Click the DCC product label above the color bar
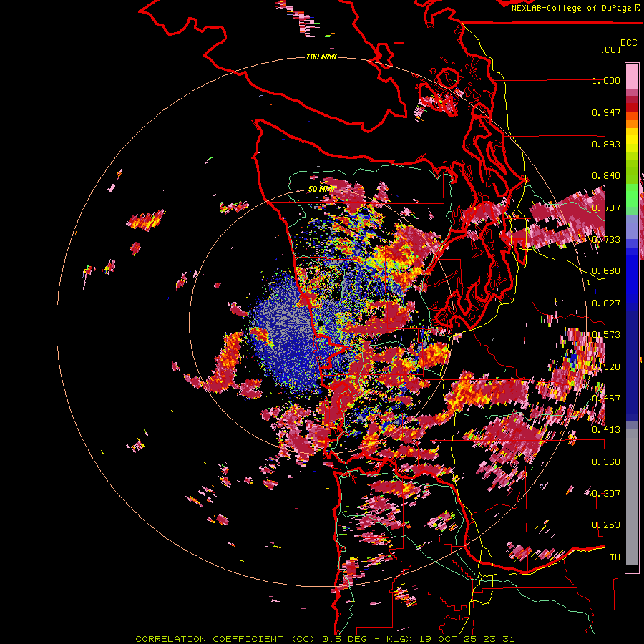 (628, 43)
